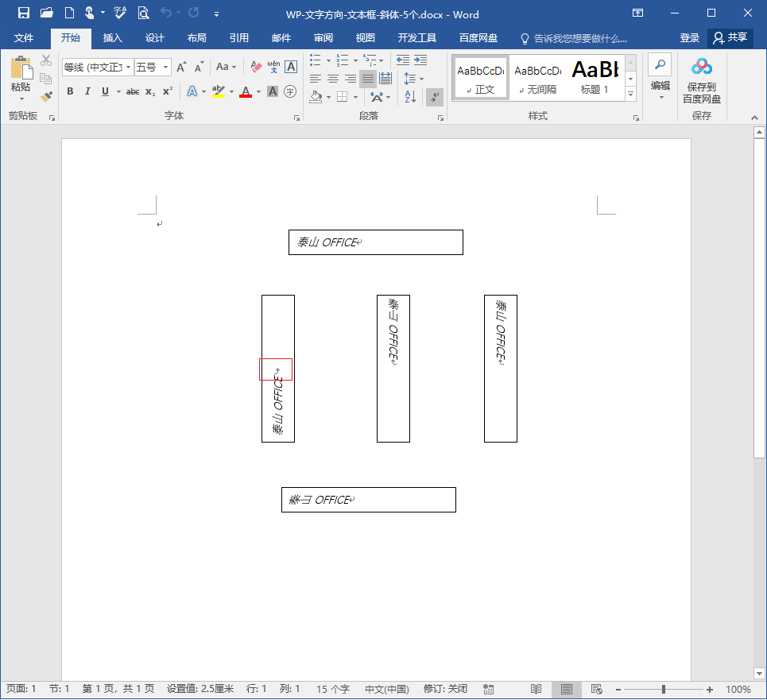This screenshot has width=767, height=700.
Task: Open the font size dropdown
Action: 166,67
